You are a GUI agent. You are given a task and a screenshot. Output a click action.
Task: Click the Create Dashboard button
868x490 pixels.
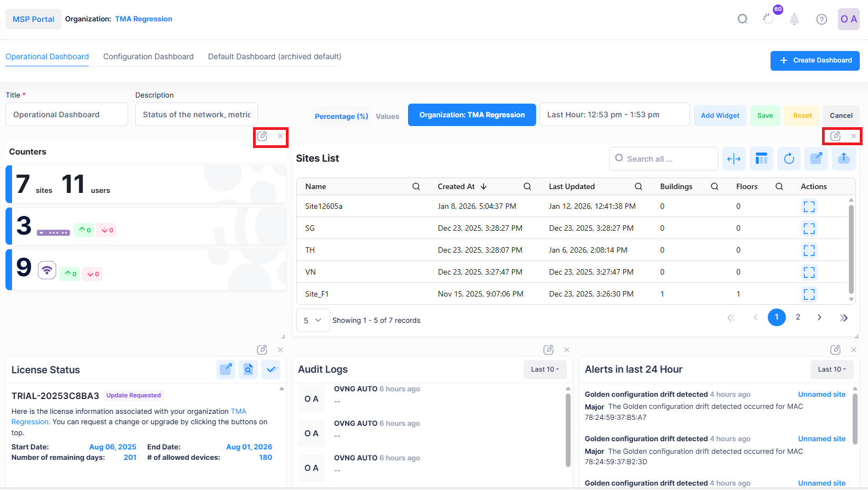pos(814,60)
